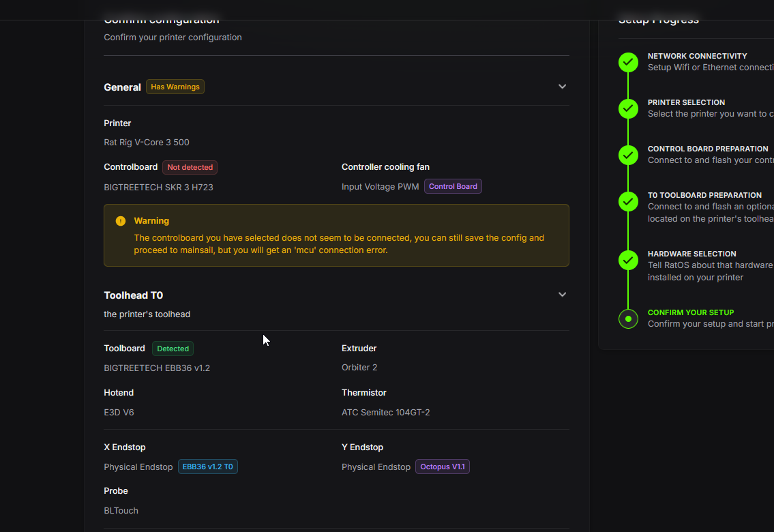Click the Toolhead T0 section heading

[x=134, y=295]
